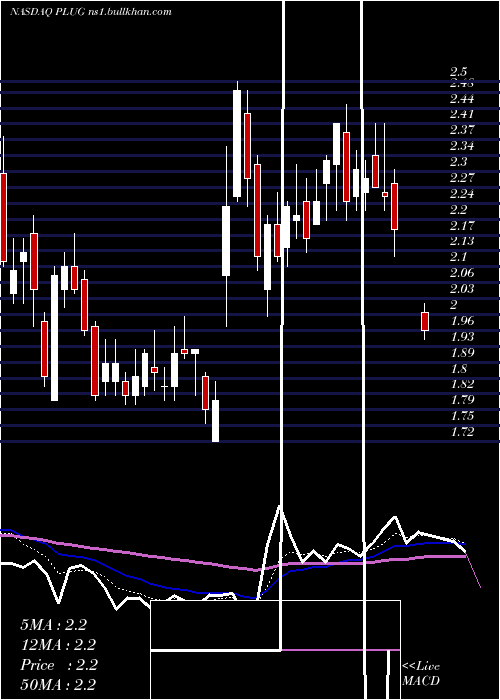Select the 2.5 price axis label
The height and width of the screenshot is (700, 500).
[458, 71]
